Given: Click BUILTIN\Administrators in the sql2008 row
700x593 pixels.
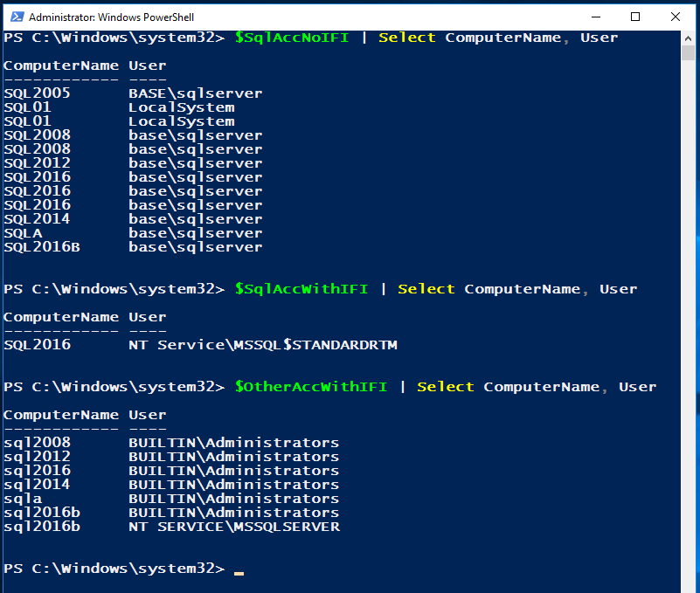Looking at the screenshot, I should (234, 443).
